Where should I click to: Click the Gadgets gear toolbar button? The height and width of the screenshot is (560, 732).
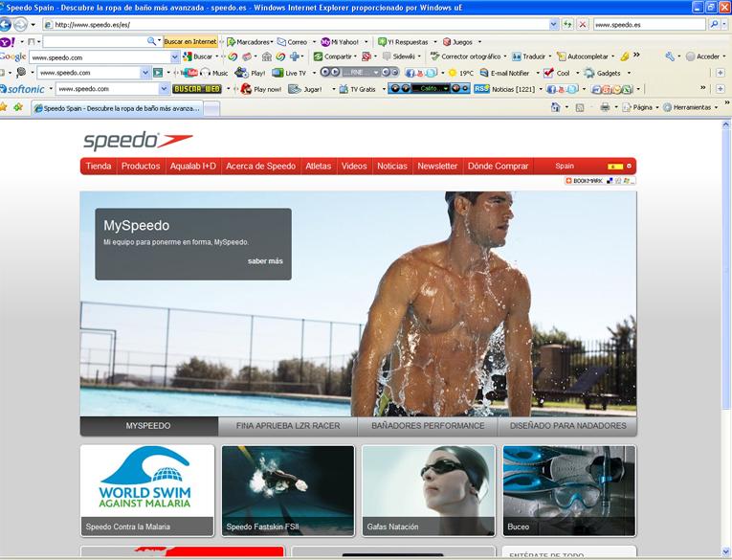[602, 73]
